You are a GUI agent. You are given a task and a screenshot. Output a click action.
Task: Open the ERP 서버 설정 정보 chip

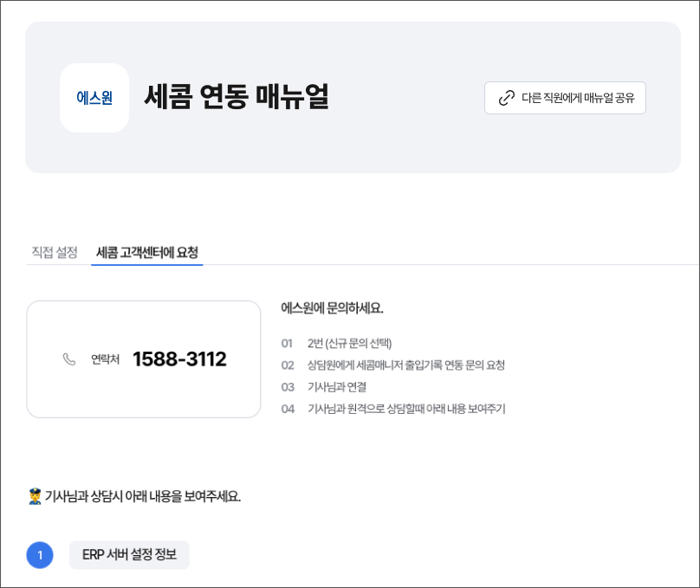point(129,555)
